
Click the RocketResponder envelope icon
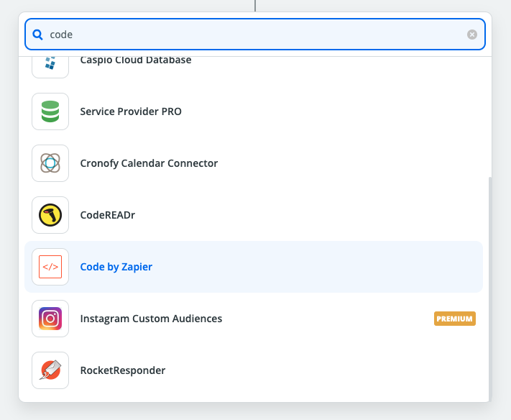tap(50, 370)
